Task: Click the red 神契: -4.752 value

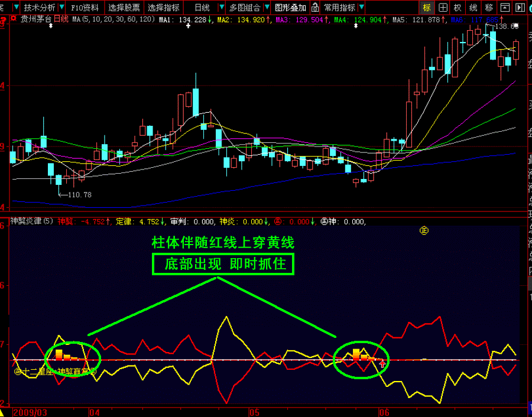Action: click(x=84, y=221)
